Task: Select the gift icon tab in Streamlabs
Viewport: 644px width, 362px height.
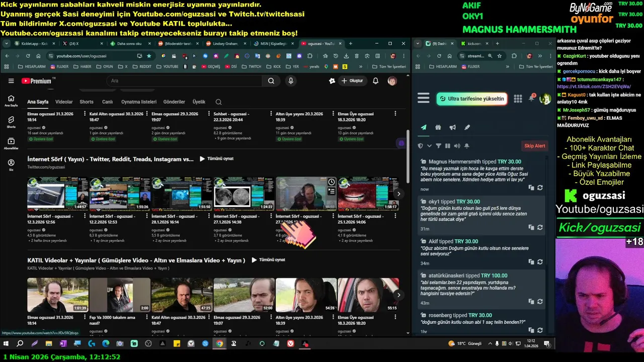Action: [x=438, y=128]
